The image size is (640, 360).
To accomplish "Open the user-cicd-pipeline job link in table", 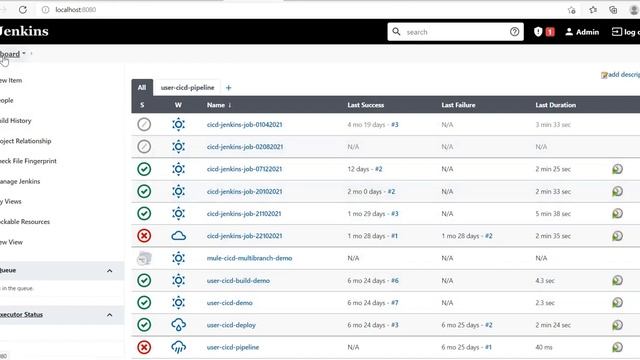I will (233, 347).
